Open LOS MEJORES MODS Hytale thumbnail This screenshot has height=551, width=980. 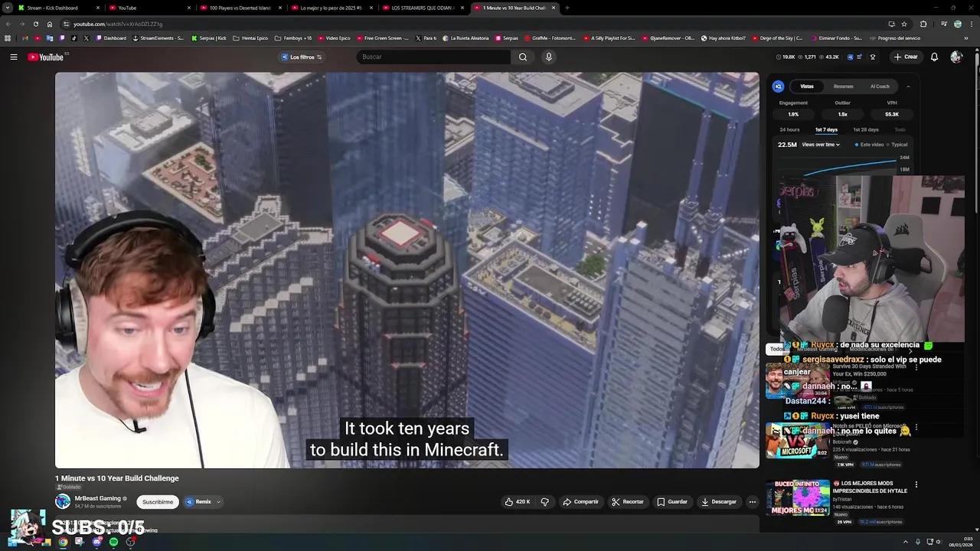(x=797, y=498)
